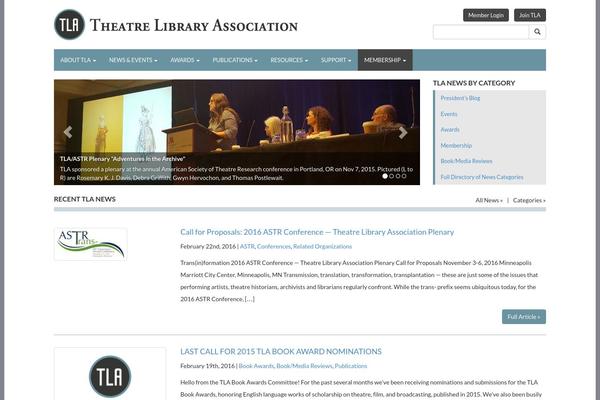
Task: Click the Publications tag under second article
Action: [x=351, y=366]
